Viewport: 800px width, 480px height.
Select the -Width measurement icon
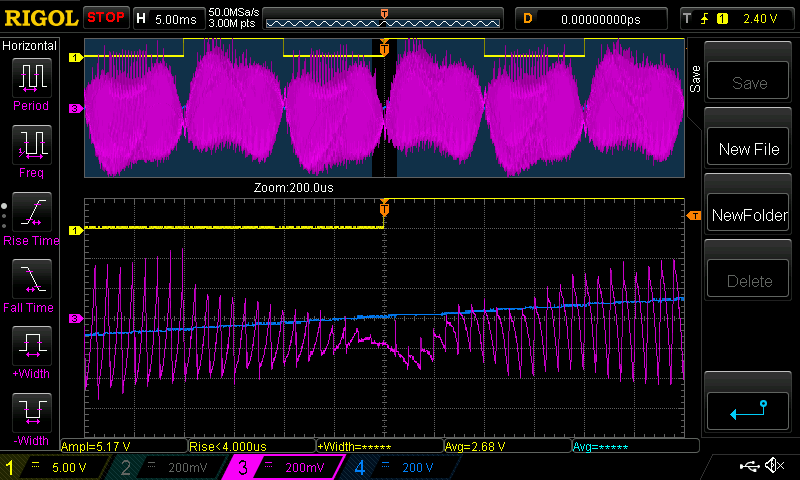31,412
